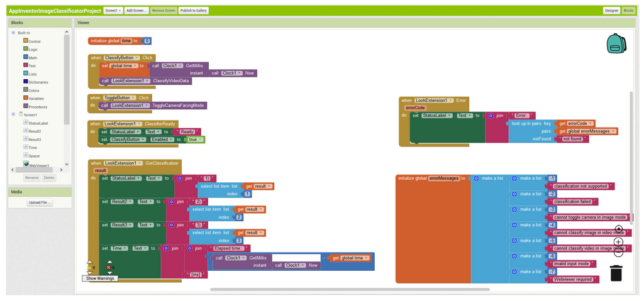Screen dimensions: 644x301
Task: Open the ClassifyButton dropdown in Click block
Action: point(121,58)
